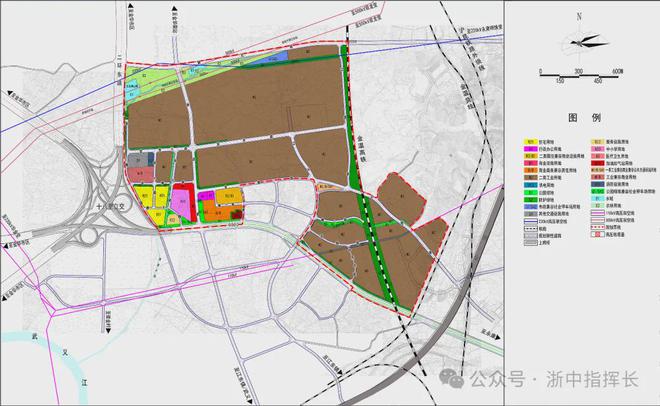The height and width of the screenshot is (406, 660).
Task: Click the 图例 legend title
Action: pos(581,117)
